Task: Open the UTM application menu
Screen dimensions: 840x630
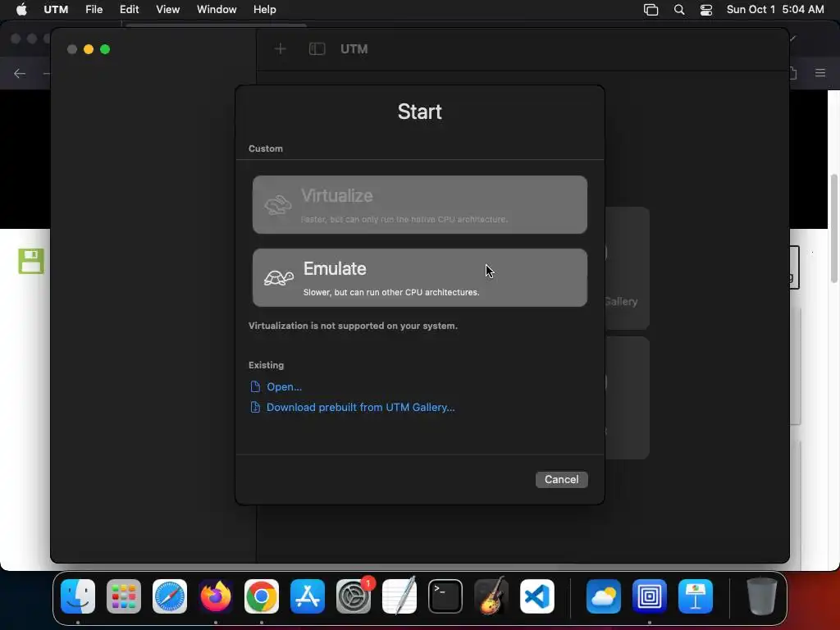Action: coord(56,9)
